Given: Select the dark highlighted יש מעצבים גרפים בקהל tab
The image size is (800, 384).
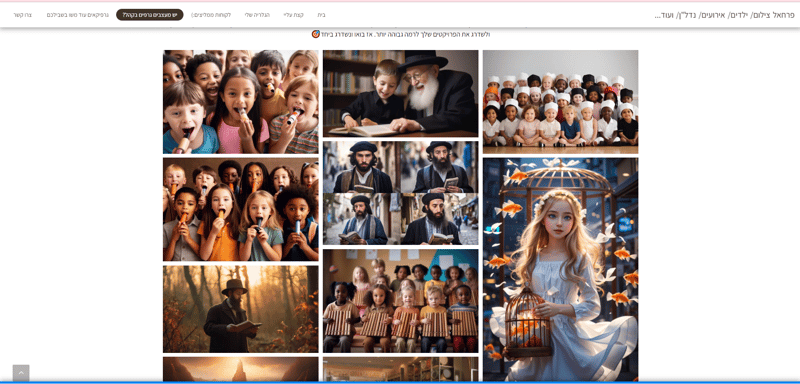Looking at the screenshot, I should (149, 15).
